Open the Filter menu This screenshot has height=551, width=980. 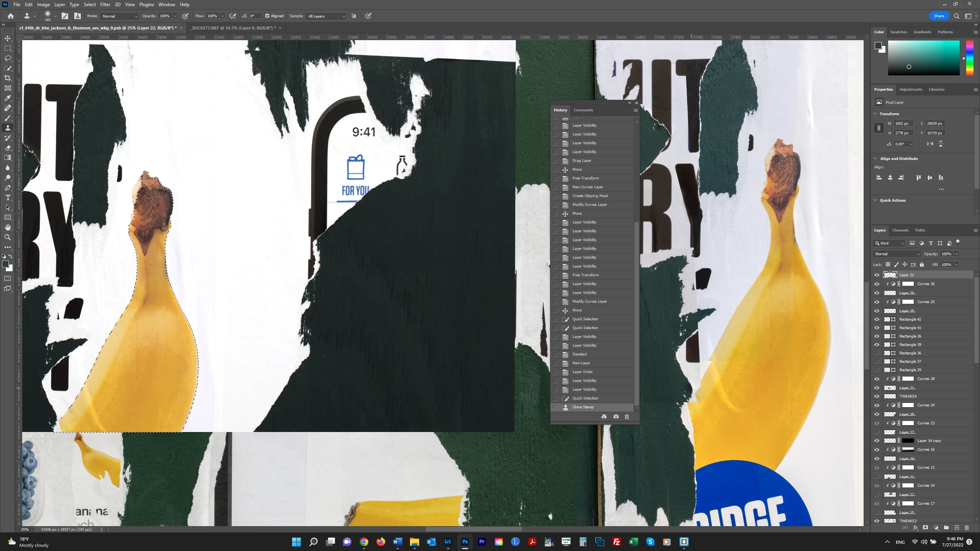tap(105, 5)
